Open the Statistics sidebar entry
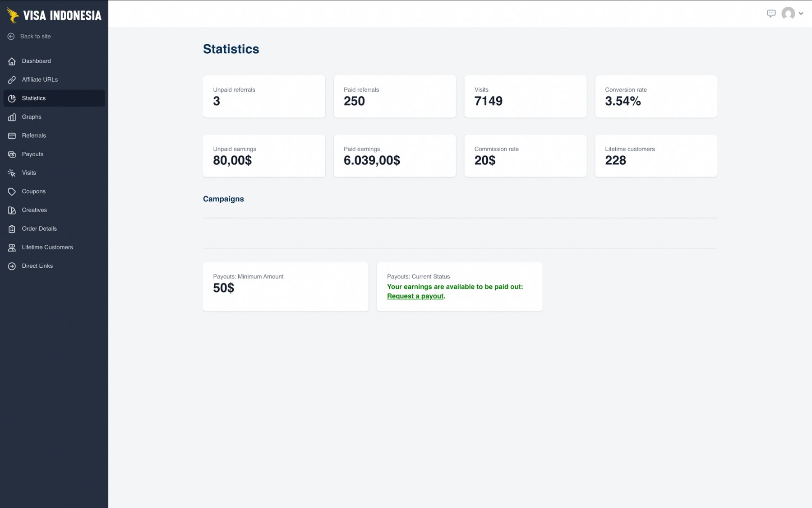 pos(34,98)
